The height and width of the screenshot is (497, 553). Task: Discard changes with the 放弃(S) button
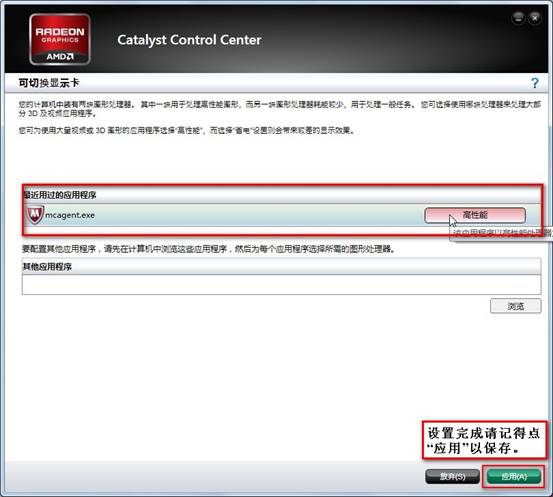452,477
